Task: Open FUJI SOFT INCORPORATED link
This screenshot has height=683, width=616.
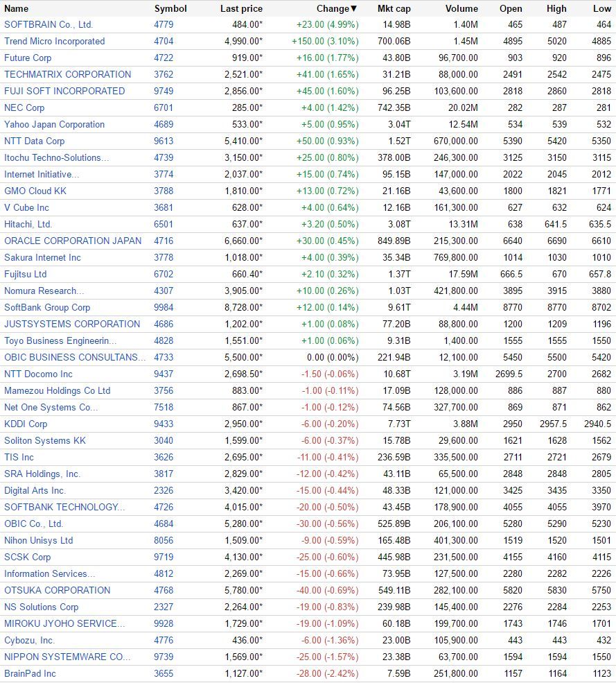Action: coord(64,91)
